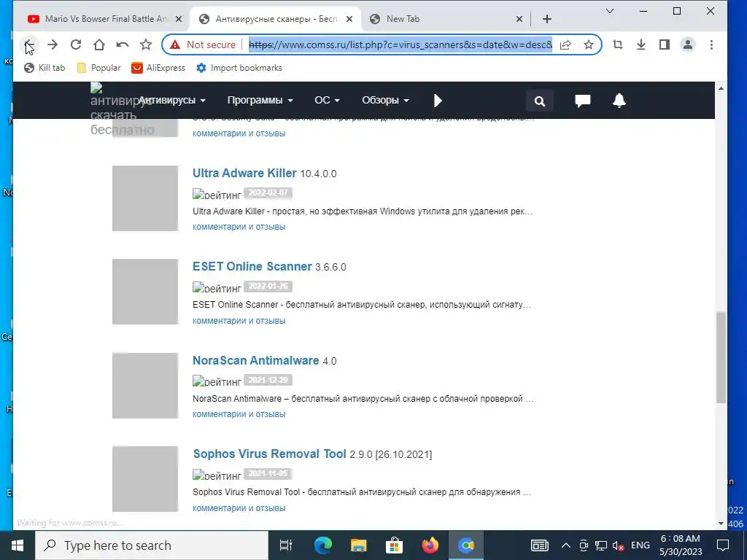
Task: Open the AliExpress bookmark
Action: (x=158, y=68)
